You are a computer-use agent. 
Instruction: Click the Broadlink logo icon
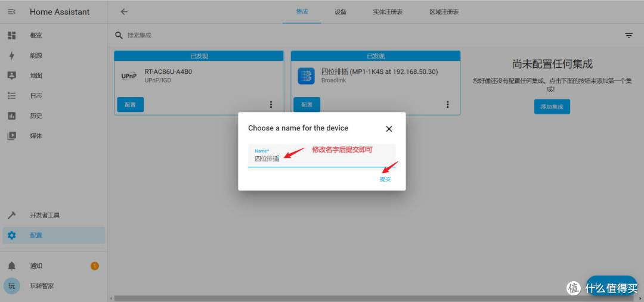pos(306,76)
